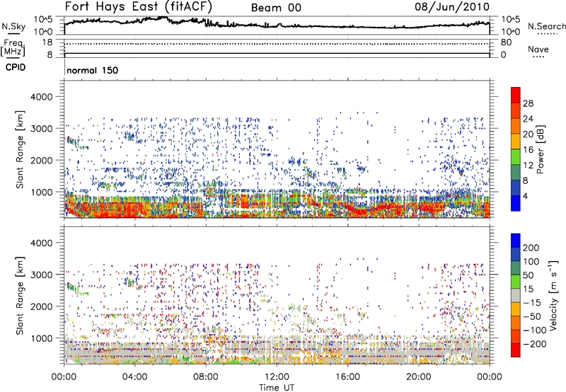Click the 'Power [dB]' colorbar label
The width and height of the screenshot is (566, 392).
(x=540, y=149)
